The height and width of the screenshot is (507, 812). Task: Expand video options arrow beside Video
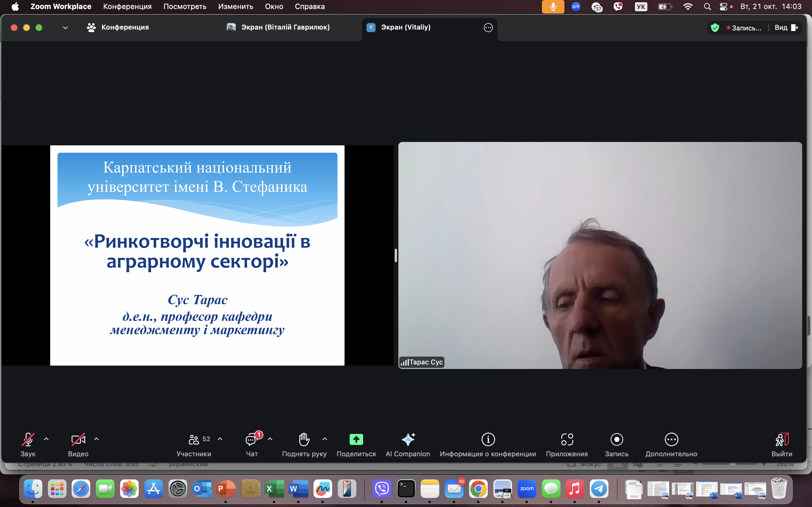(x=96, y=439)
